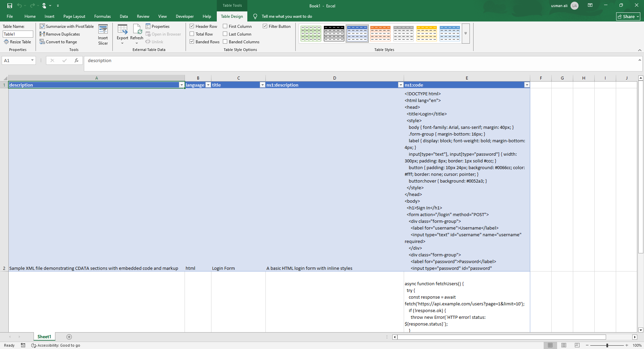Open filter dropdown for title column
Image resolution: width=644 pixels, height=349 pixels.
262,85
